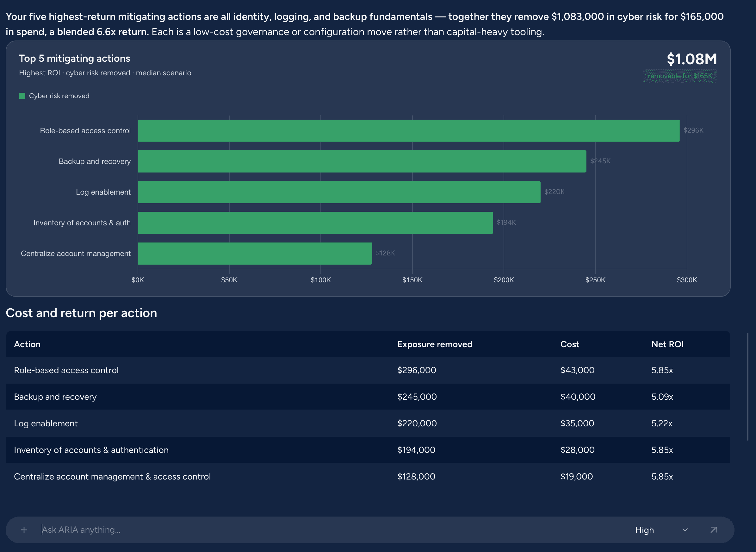Click the $35,000 cost cell
Image resolution: width=756 pixels, height=552 pixels.
point(577,423)
